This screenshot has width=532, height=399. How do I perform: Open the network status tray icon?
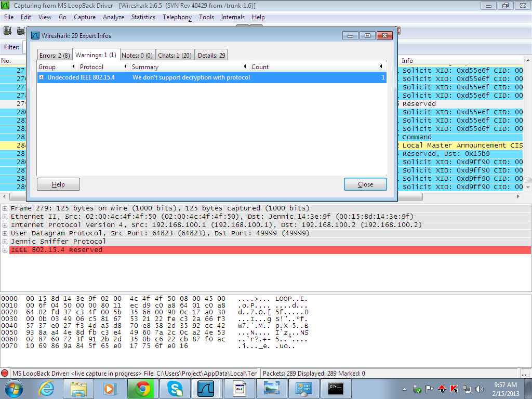tap(467, 389)
